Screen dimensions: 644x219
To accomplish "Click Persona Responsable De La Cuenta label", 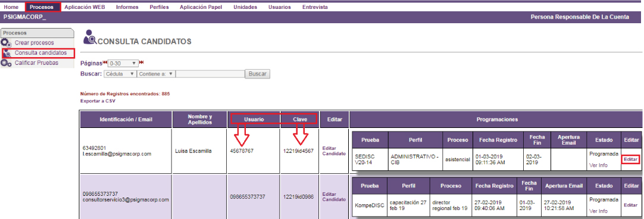I will (580, 17).
